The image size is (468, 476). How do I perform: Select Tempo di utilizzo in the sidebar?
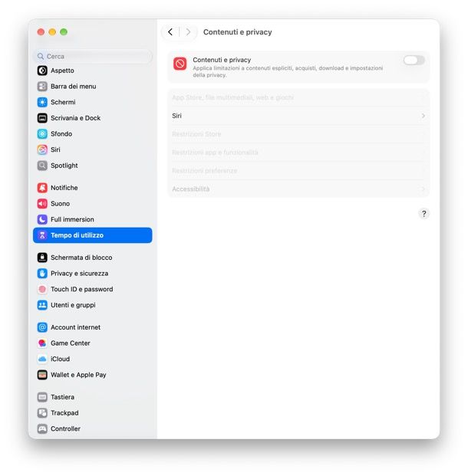(x=92, y=235)
